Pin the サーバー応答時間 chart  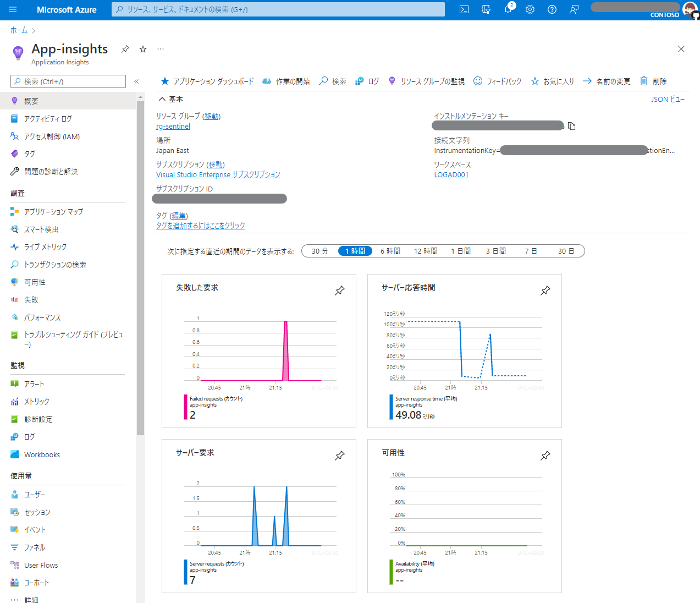545,290
